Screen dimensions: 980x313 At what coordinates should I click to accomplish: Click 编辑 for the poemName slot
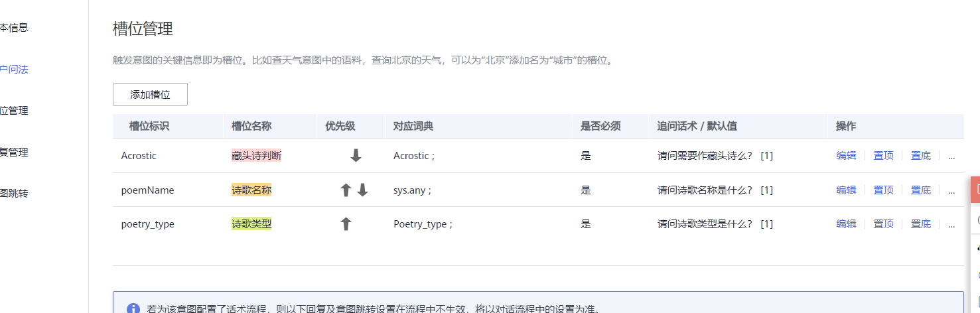[846, 190]
